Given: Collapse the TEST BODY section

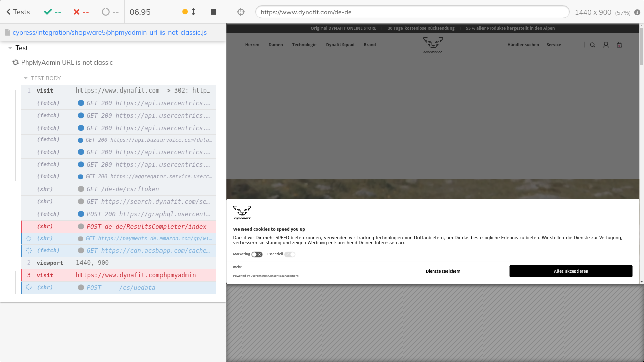Looking at the screenshot, I should click(26, 78).
